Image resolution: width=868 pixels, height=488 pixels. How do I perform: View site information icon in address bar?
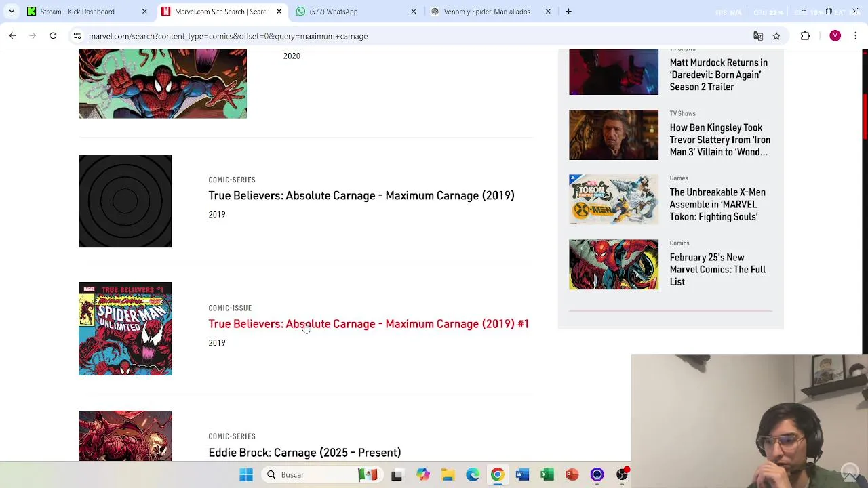[x=77, y=36]
